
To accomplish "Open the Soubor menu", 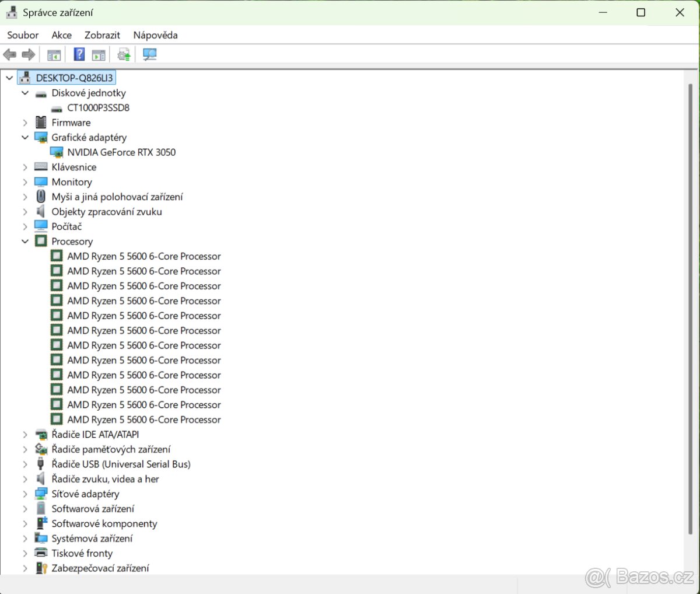I will (23, 35).
